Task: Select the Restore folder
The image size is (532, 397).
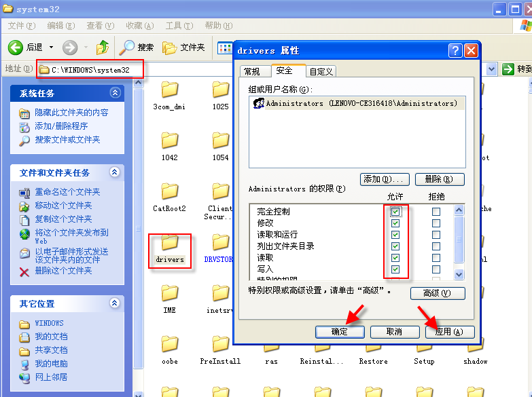Action: tap(373, 355)
